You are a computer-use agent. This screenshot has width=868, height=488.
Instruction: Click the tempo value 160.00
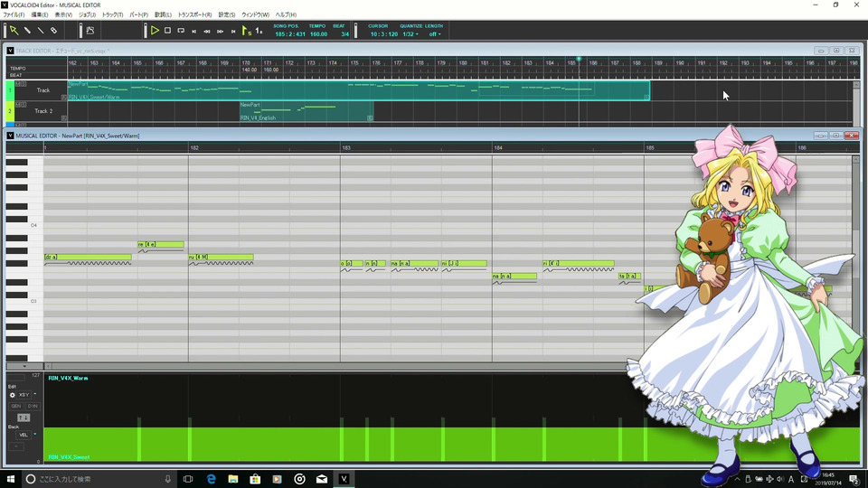coord(318,34)
